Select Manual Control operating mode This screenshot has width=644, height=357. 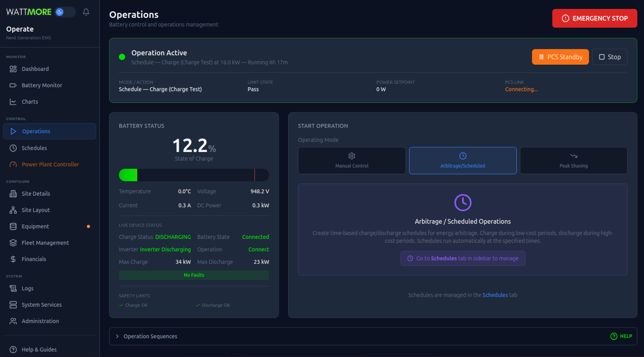tap(352, 161)
